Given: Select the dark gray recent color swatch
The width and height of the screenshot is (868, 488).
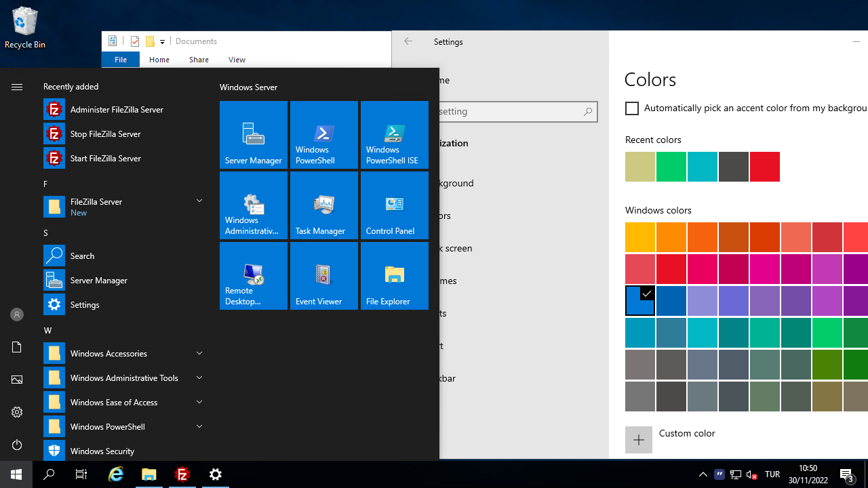Looking at the screenshot, I should point(734,167).
